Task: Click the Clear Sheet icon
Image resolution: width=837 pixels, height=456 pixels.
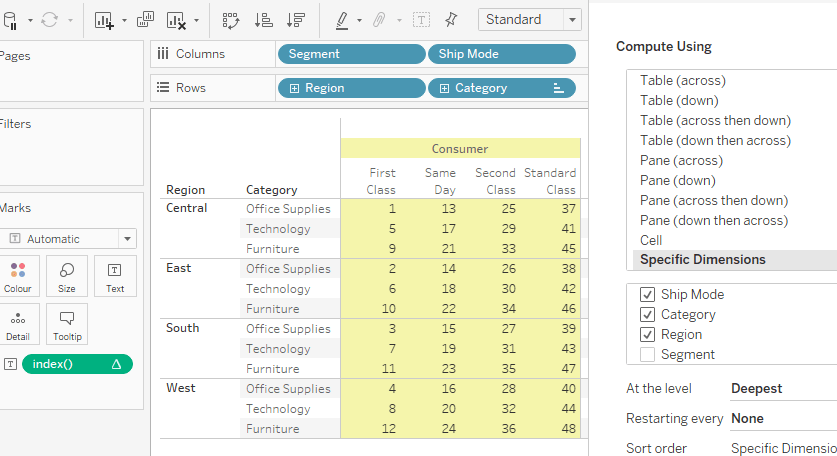Action: pos(176,20)
